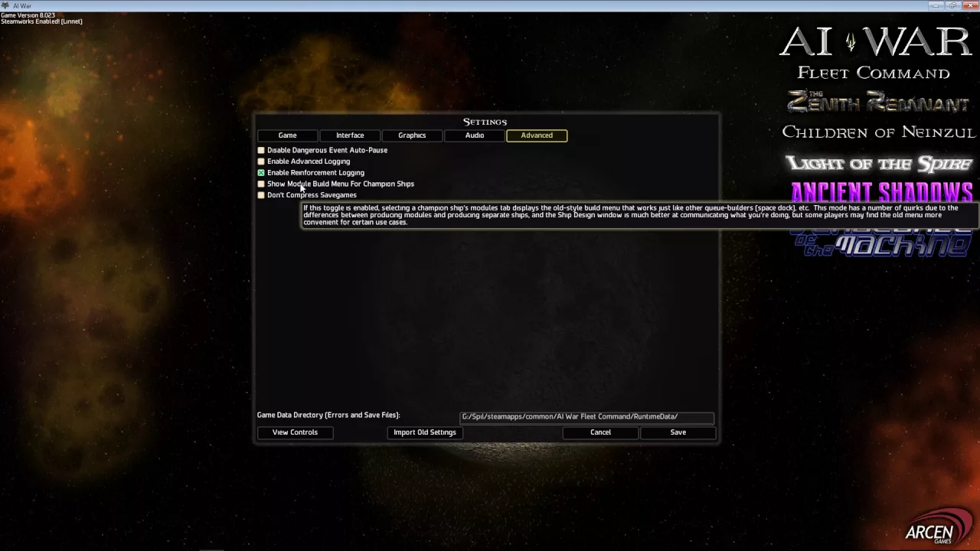Click the Zenith Remnant expansion logo
This screenshot has height=551, width=980.
[x=878, y=102]
